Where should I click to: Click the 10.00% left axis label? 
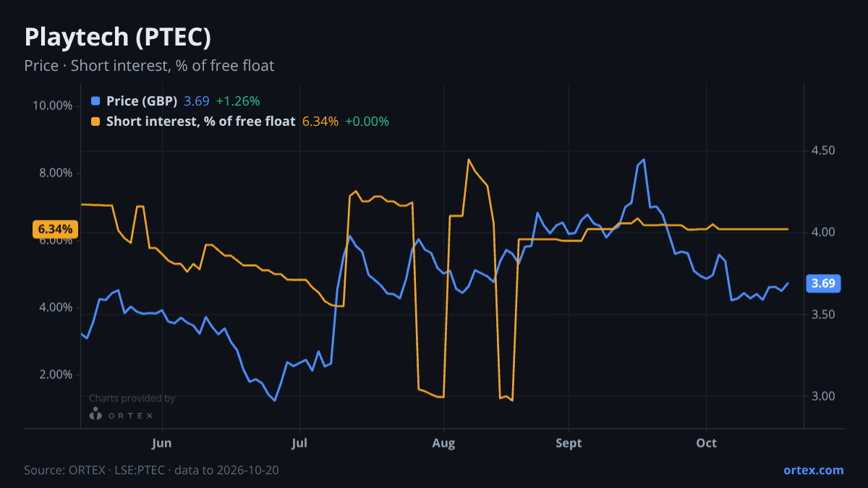click(x=53, y=106)
